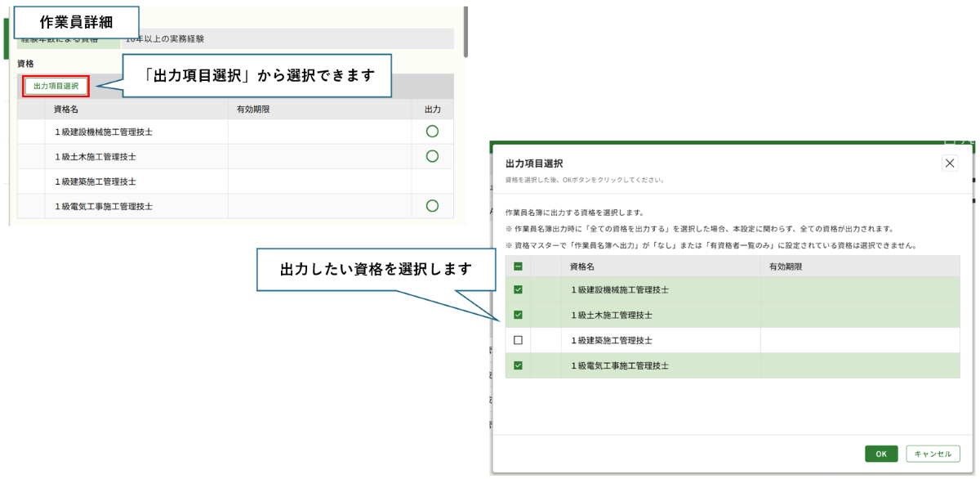Click the 出力項目選択 button
This screenshot has height=479, width=980.
coord(56,86)
